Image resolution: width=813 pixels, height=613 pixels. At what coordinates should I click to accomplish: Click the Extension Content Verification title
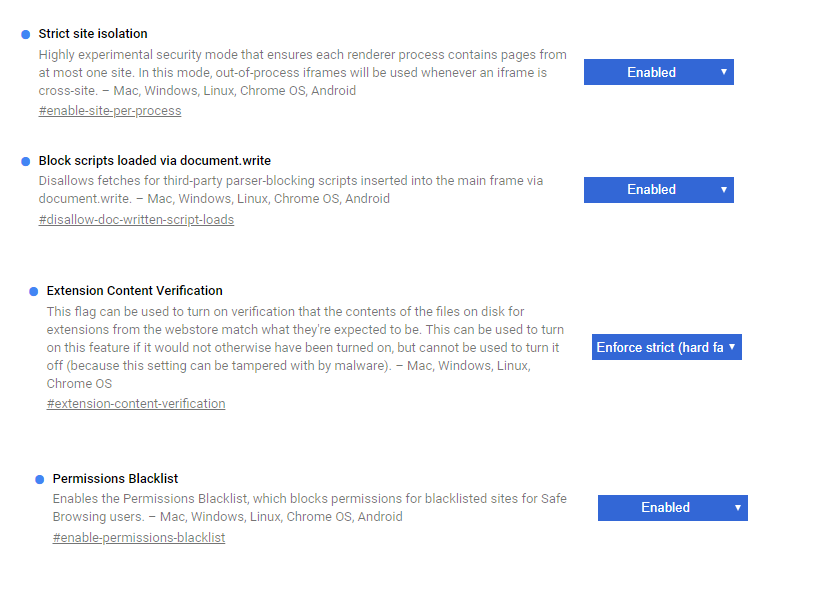coord(135,290)
